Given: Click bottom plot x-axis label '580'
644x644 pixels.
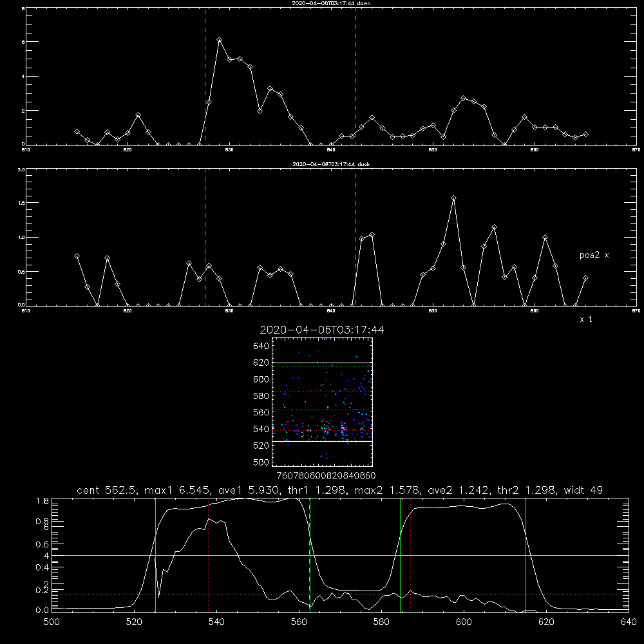Looking at the screenshot, I should click(381, 622).
